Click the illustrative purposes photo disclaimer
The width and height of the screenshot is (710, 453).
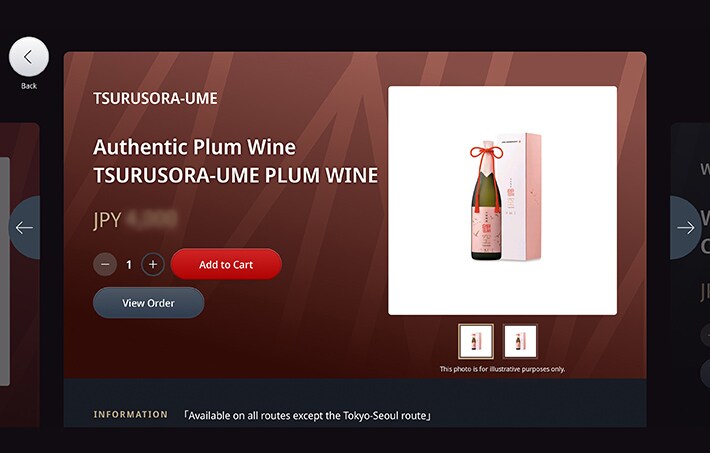[x=502, y=369]
